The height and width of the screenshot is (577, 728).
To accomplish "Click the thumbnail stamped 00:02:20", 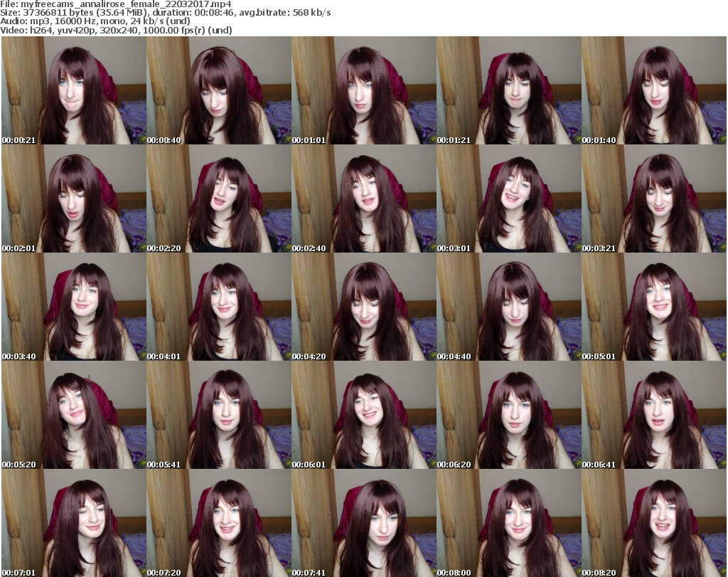I will 219,198.
